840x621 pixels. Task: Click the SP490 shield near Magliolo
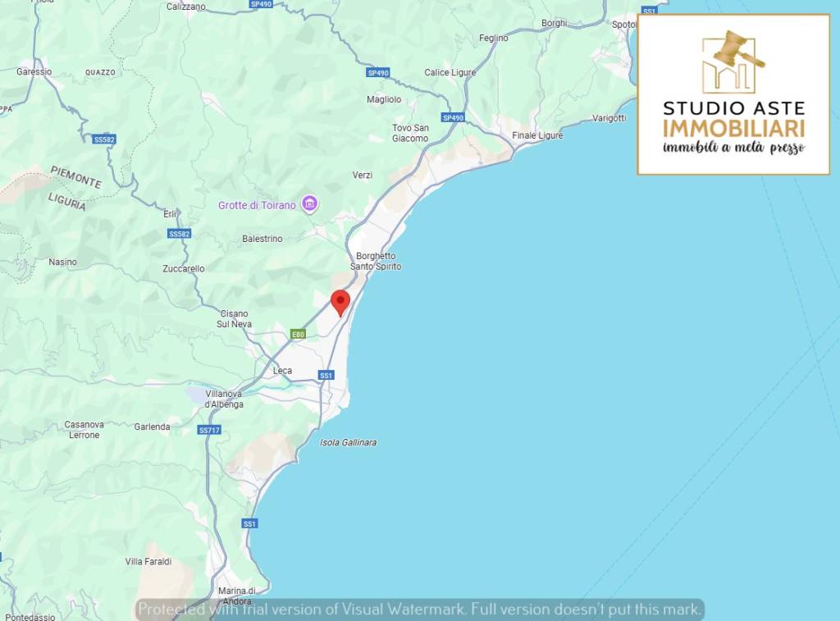[x=378, y=72]
